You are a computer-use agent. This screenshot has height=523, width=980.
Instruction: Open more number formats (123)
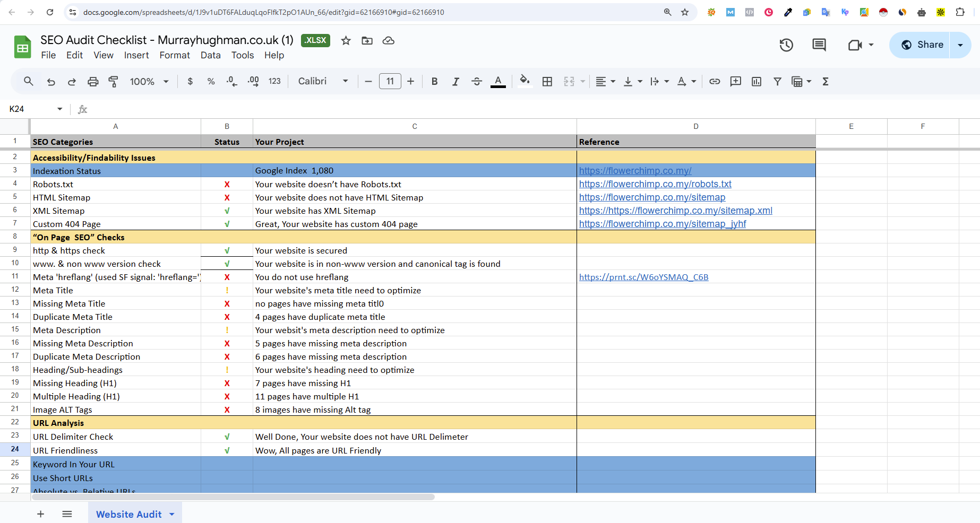point(274,81)
